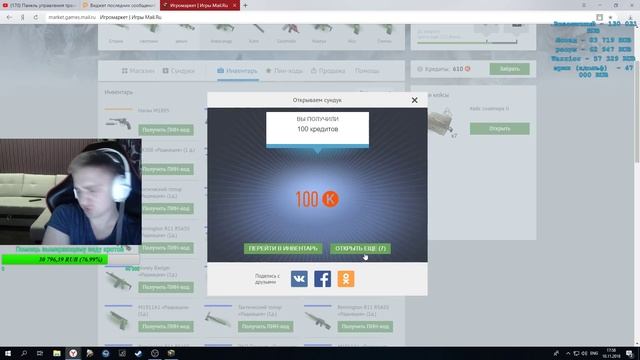Select the crate thumbnail marked x7
640x360 pixels.
[442, 122]
